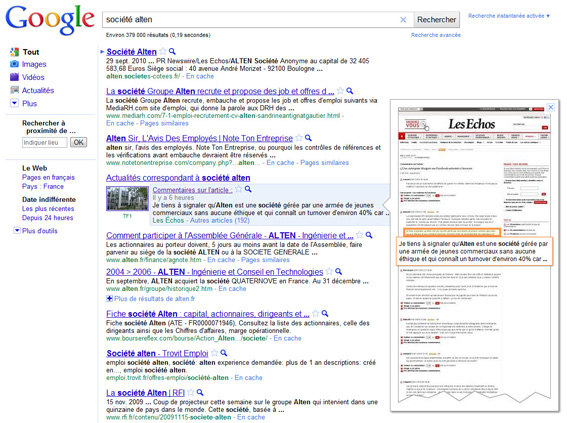Viewport: 567px width, 423px height.
Task: Filter results by 'Depuis 24 heures'
Action: tap(47, 218)
